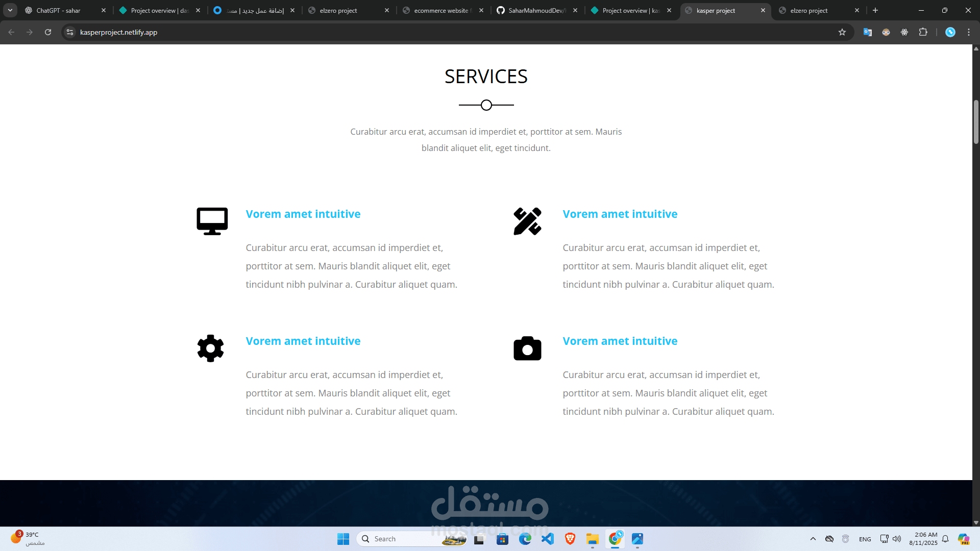Switch to the ecommerce website tab
This screenshot has width=980, height=551.
point(442,10)
